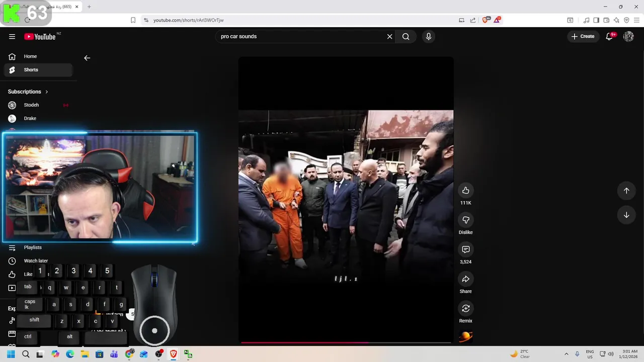Open the Stodeh subscription channel

[38, 105]
